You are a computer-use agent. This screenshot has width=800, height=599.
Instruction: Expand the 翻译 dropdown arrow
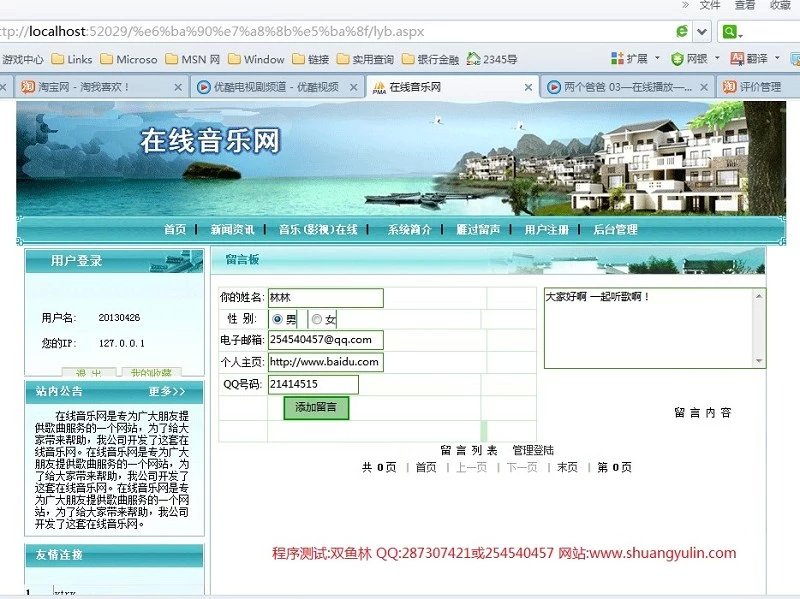pyautogui.click(x=777, y=58)
